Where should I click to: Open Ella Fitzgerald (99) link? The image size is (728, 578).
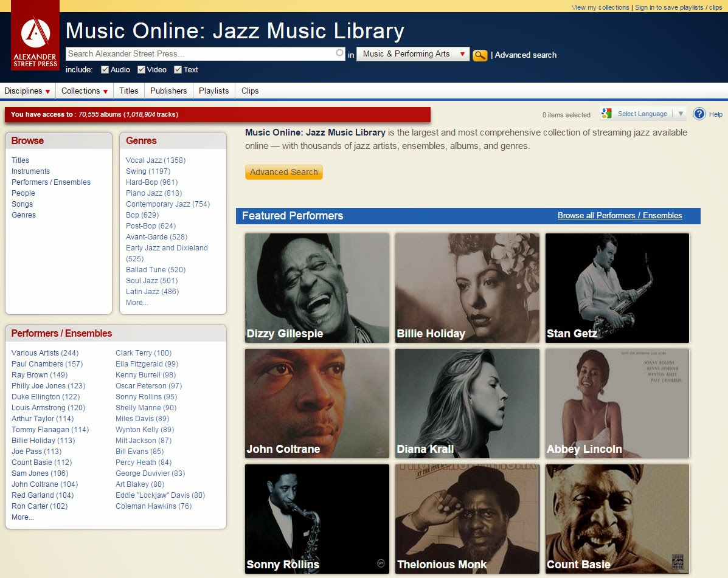tap(147, 364)
